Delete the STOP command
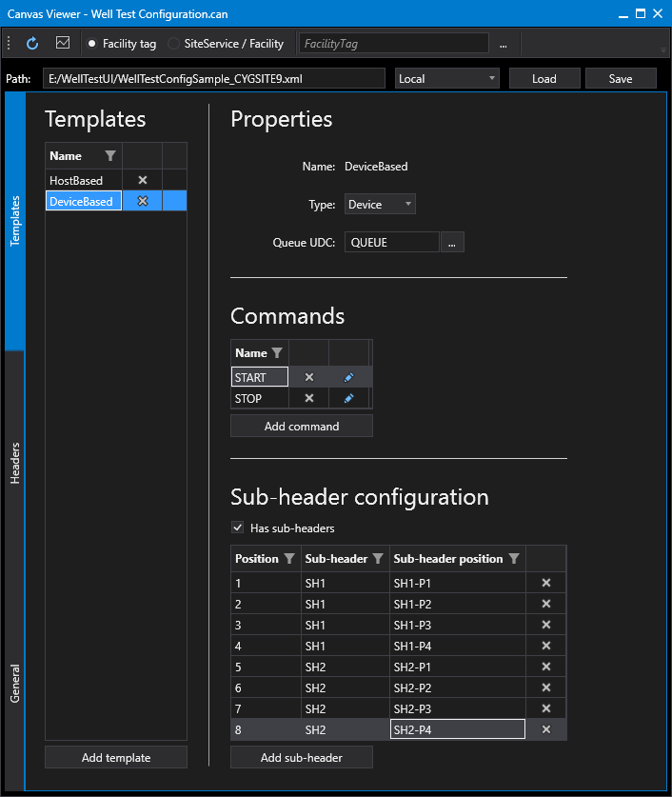The image size is (672, 797). [308, 398]
